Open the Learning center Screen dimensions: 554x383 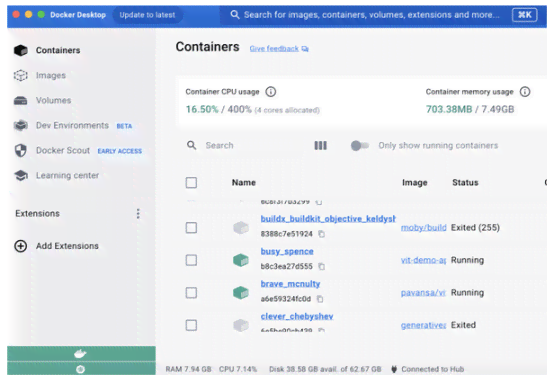67,175
